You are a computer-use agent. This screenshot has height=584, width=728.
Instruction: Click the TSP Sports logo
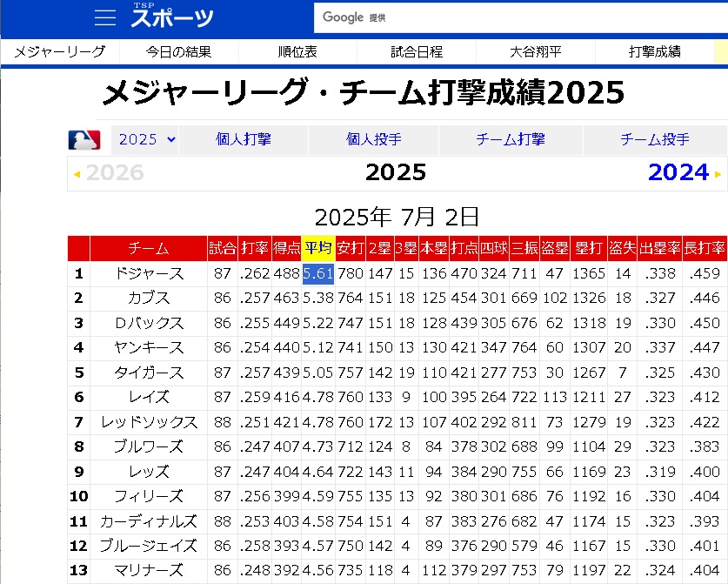pos(172,17)
